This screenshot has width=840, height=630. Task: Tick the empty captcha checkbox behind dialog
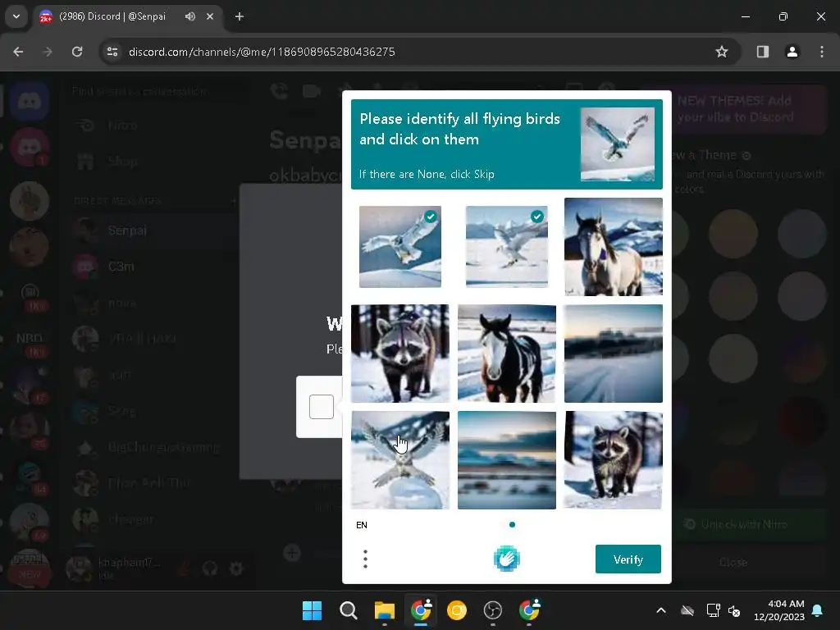click(322, 407)
